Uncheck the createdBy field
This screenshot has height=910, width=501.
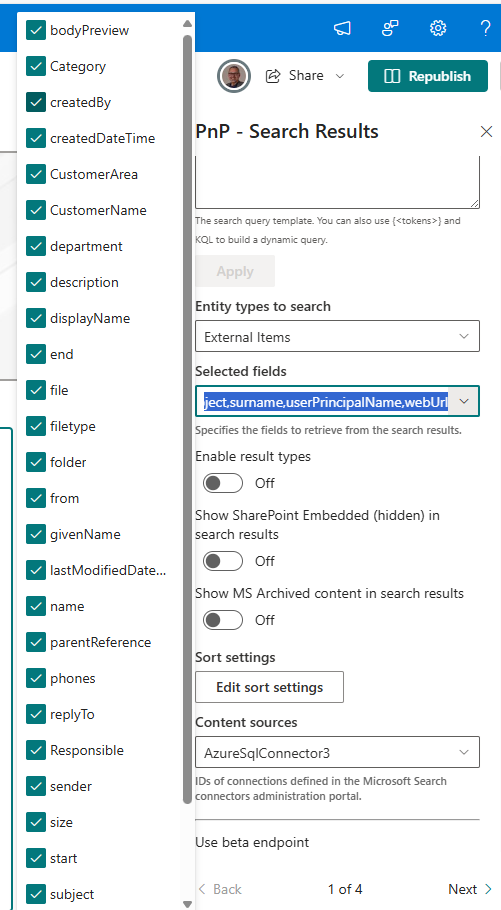pos(36,102)
